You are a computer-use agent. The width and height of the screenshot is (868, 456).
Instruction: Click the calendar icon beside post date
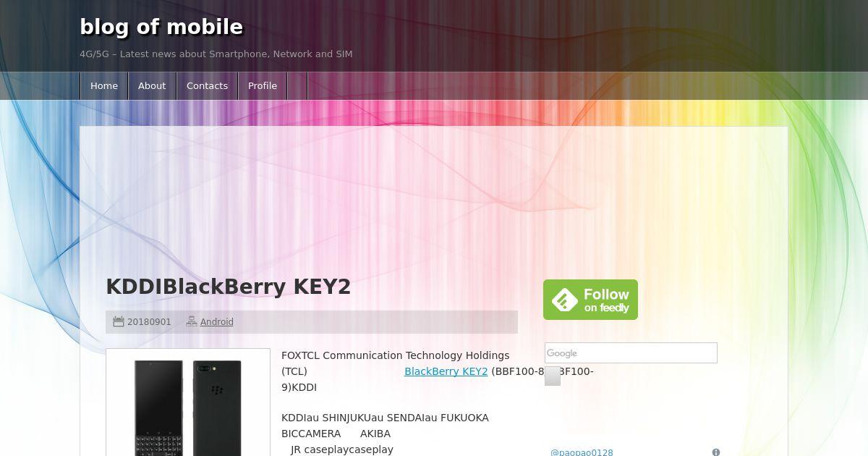(x=119, y=321)
